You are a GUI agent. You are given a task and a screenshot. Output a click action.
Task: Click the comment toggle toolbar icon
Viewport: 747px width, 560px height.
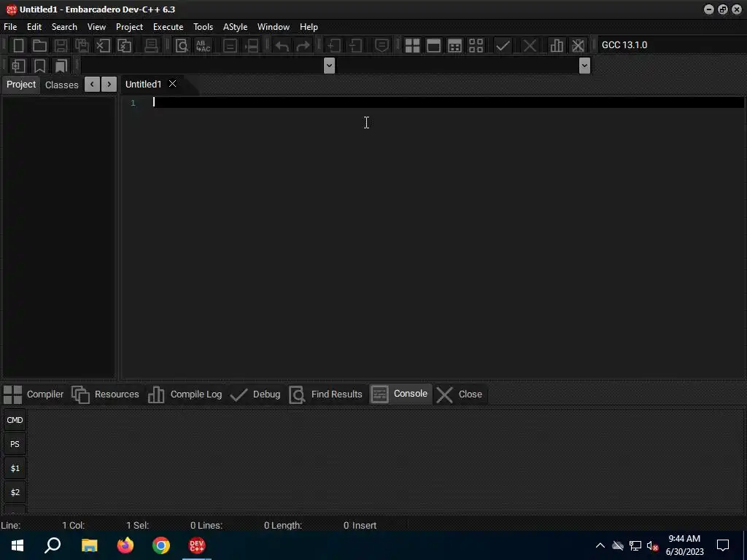(382, 46)
